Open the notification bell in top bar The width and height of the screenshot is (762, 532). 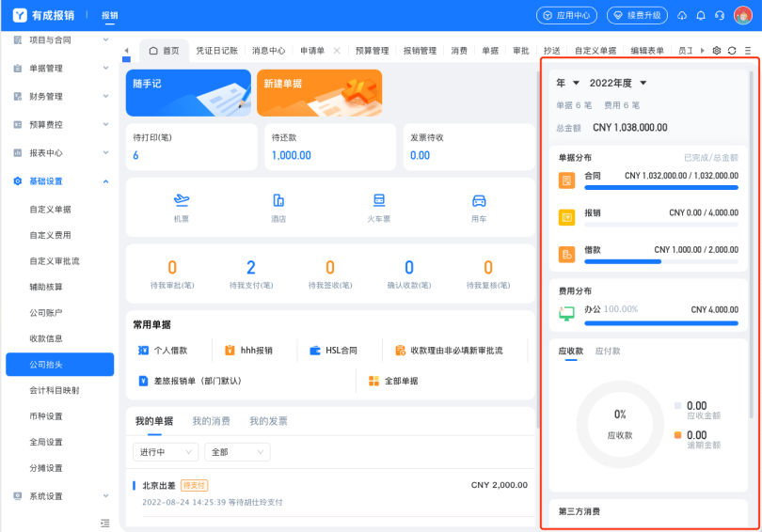701,15
